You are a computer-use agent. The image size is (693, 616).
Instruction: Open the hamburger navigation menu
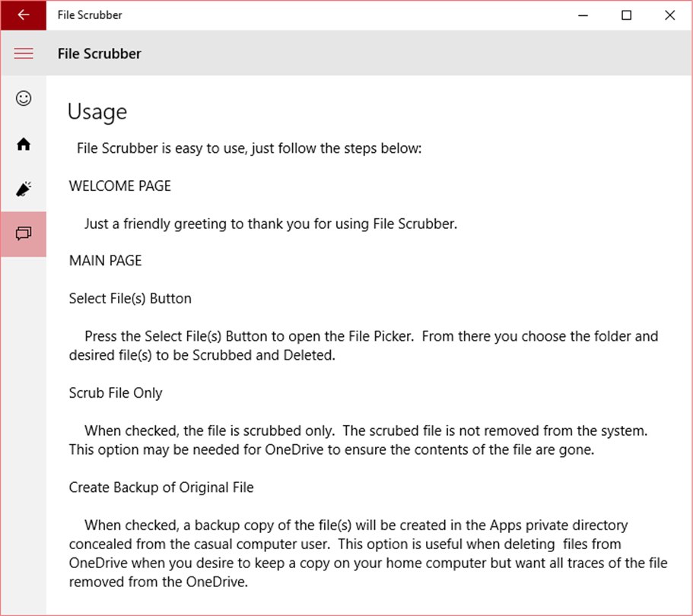click(x=24, y=53)
